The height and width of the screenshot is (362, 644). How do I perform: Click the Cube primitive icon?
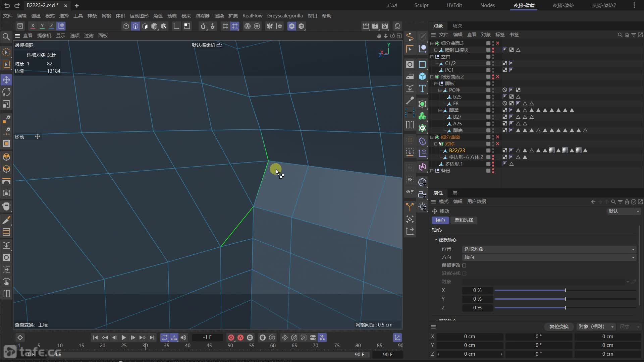point(422,76)
